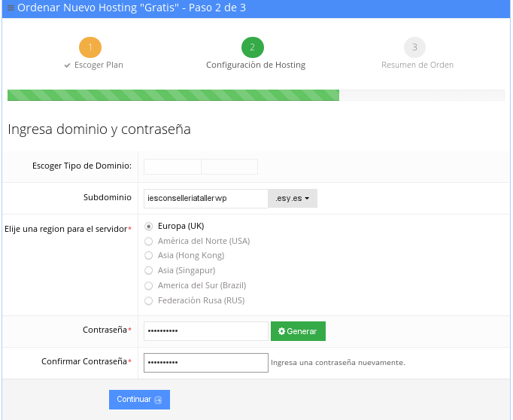Open Resumen de Orden step
The height and width of the screenshot is (420, 513).
click(x=417, y=65)
